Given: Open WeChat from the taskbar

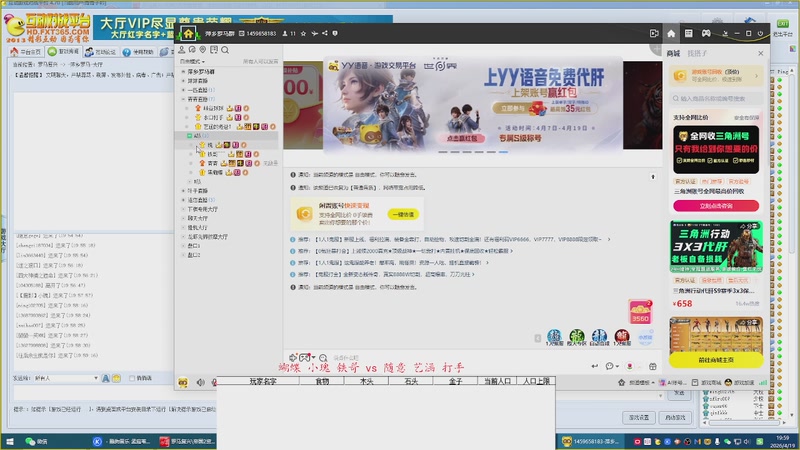Looking at the screenshot, I should pyautogui.click(x=36, y=441).
